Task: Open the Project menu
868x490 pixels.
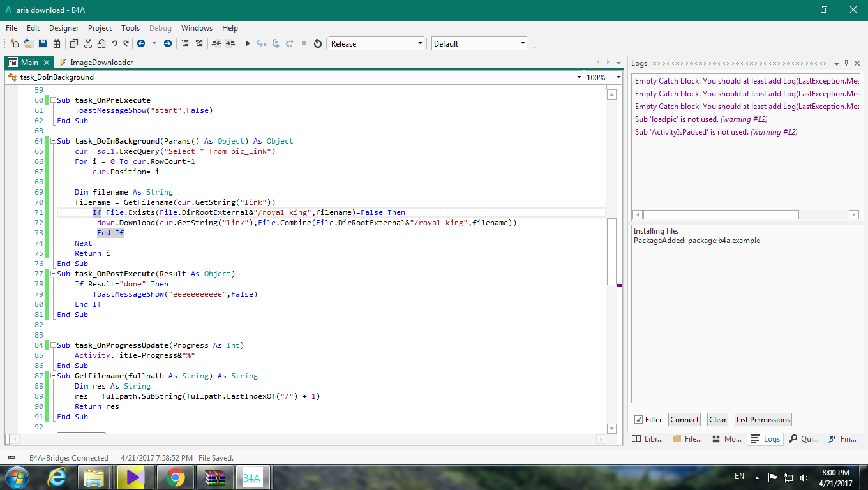Action: click(x=100, y=28)
